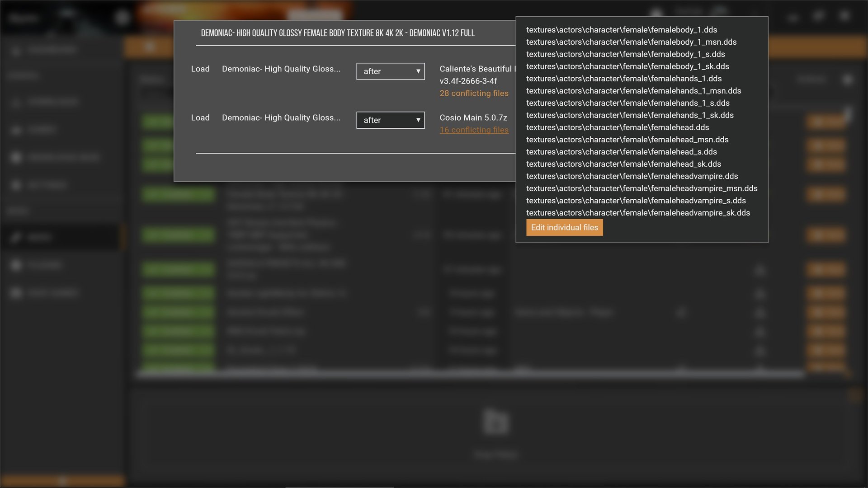Open the '16 conflicting files' link
868x488 pixels.
click(474, 130)
